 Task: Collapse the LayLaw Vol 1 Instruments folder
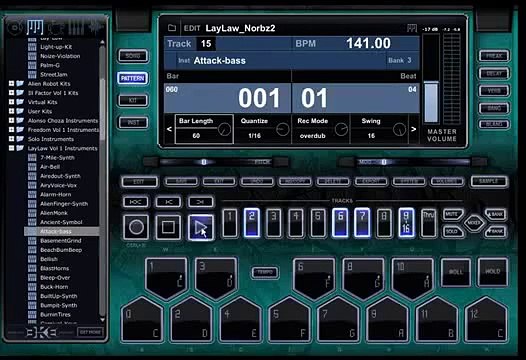pyautogui.click(x=11, y=148)
